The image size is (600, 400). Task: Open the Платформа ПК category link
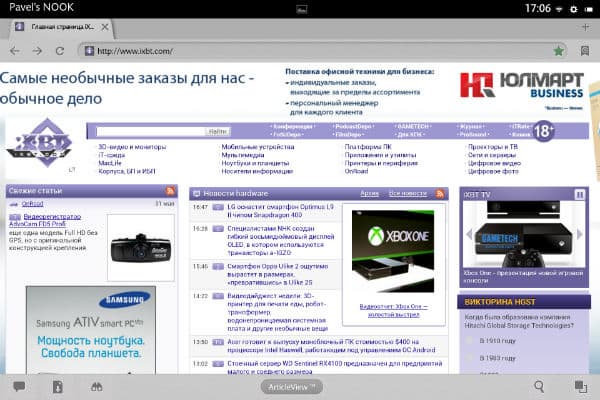[368, 147]
